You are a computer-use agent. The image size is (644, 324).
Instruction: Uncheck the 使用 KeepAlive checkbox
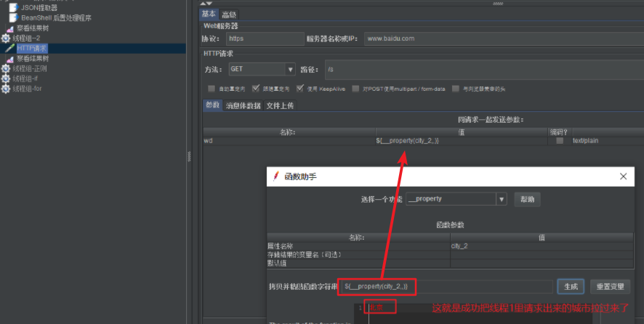[x=299, y=89]
